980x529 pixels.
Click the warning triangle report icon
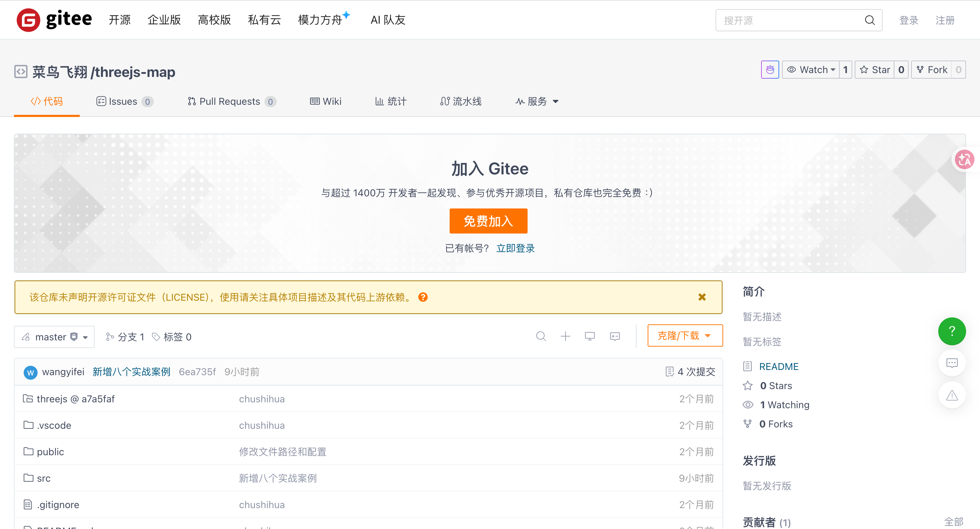tap(952, 395)
